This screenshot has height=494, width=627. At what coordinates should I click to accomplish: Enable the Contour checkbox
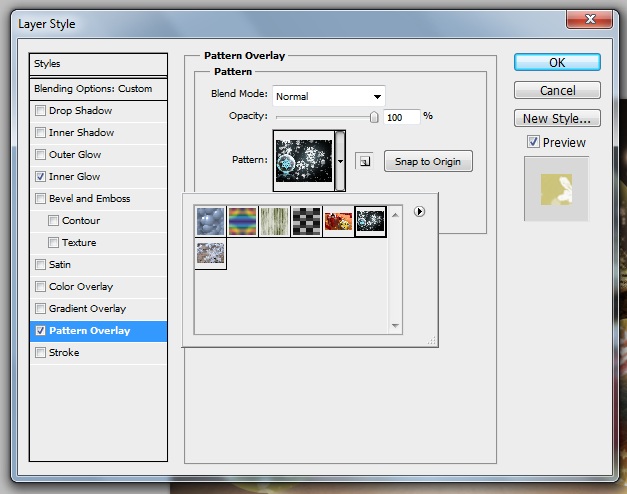tap(53, 220)
